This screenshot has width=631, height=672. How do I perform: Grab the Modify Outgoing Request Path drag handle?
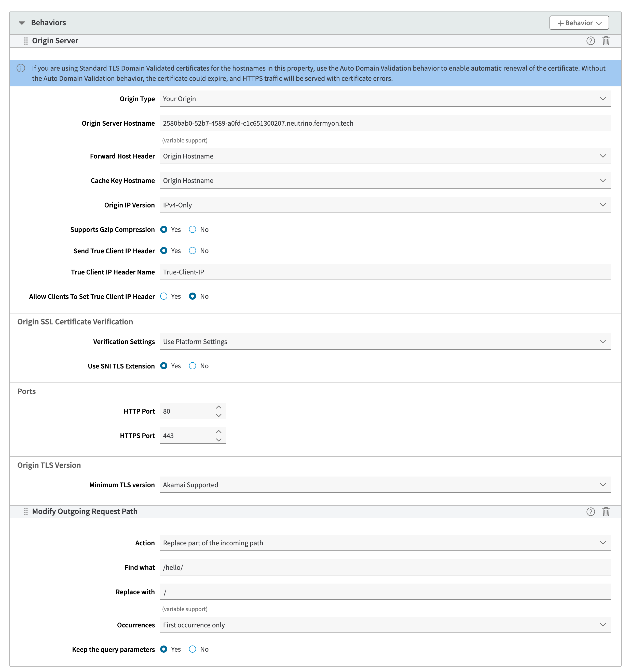tap(26, 512)
